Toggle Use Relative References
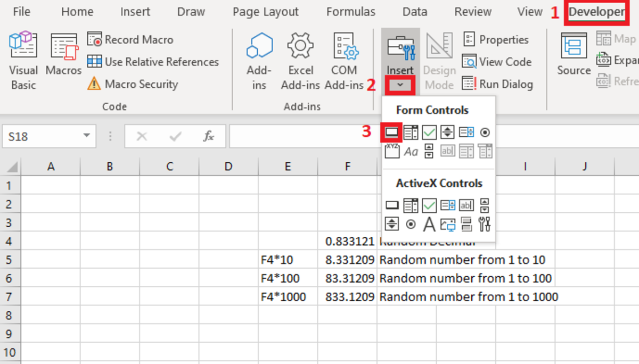This screenshot has height=364, width=639. (153, 62)
